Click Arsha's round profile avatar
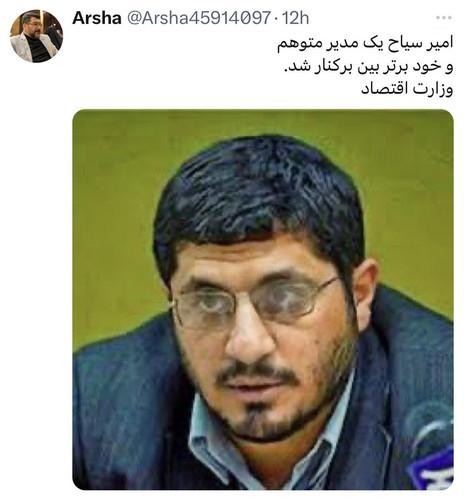The width and height of the screenshot is (464, 500). 36,36
